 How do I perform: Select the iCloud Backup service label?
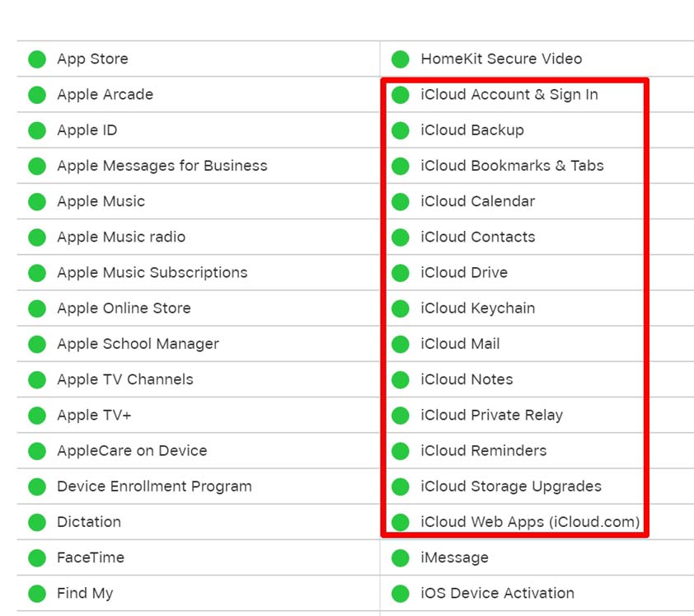472,130
